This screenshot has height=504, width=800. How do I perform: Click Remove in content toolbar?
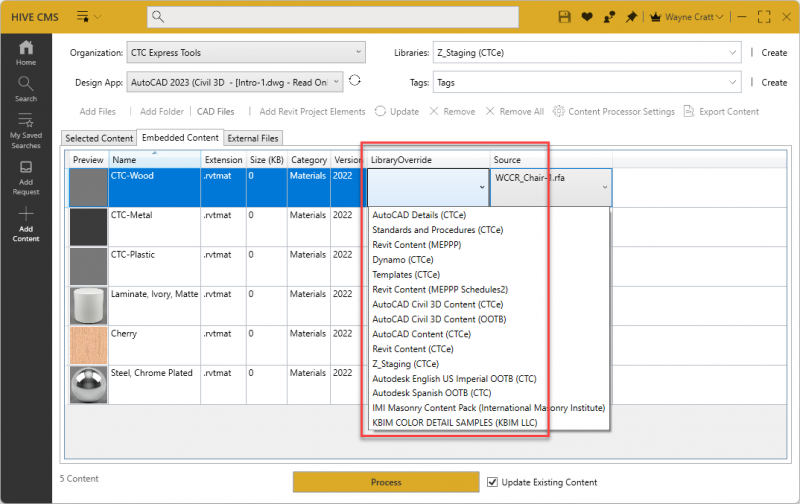click(452, 111)
